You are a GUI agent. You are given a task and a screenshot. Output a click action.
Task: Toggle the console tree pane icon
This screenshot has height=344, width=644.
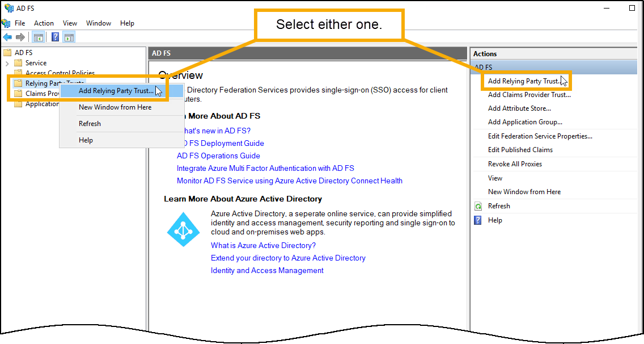coord(37,36)
